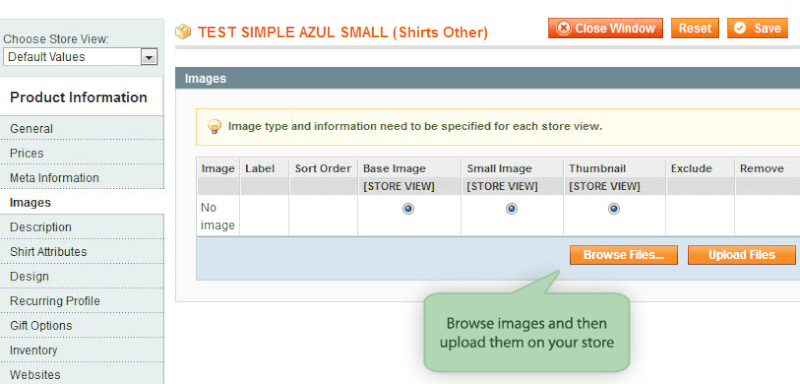Image resolution: width=800 pixels, height=384 pixels.
Task: Click the Browse Files button
Action: click(623, 255)
